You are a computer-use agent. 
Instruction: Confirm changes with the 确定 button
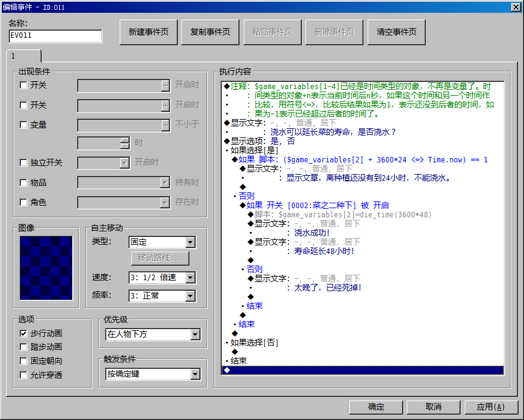click(x=376, y=407)
